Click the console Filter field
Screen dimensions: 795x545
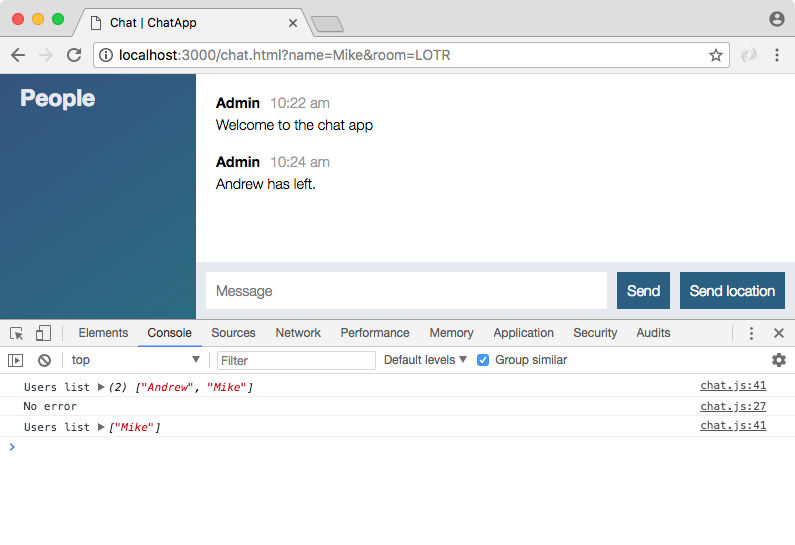point(296,360)
